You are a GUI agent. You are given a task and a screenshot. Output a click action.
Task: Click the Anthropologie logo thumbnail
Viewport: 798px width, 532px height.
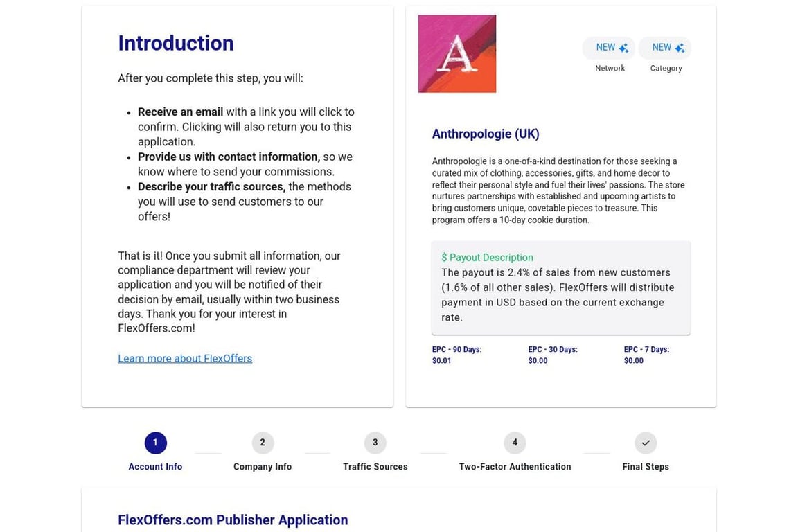[457, 53]
